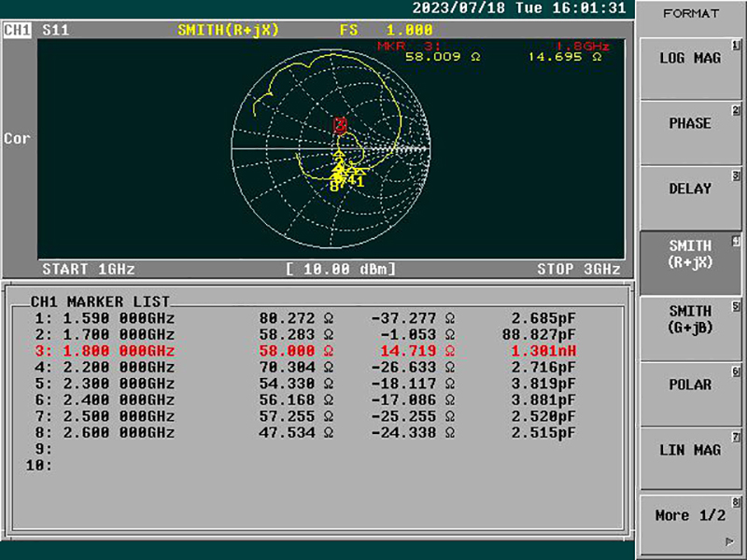Click the 58.009 Ω marker readout
This screenshot has height=560, width=747.
point(443,57)
